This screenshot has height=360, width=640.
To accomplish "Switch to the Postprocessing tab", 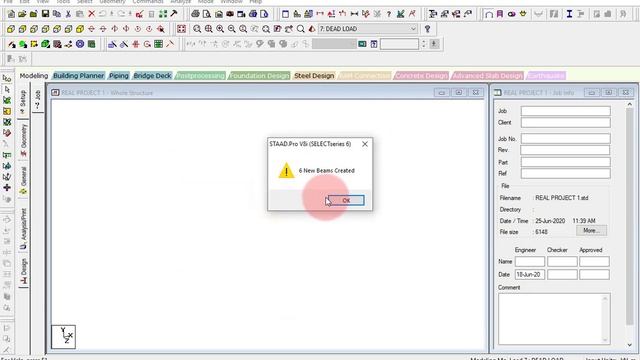I will (200, 76).
